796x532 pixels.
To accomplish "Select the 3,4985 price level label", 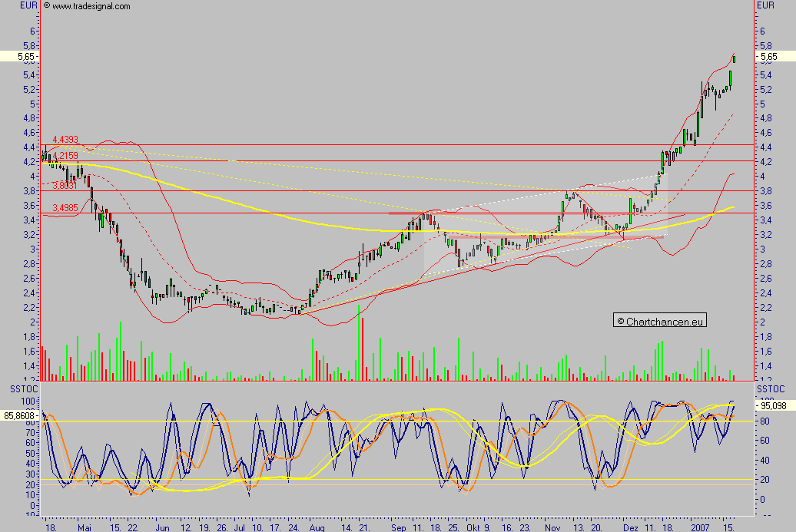I will [x=65, y=208].
